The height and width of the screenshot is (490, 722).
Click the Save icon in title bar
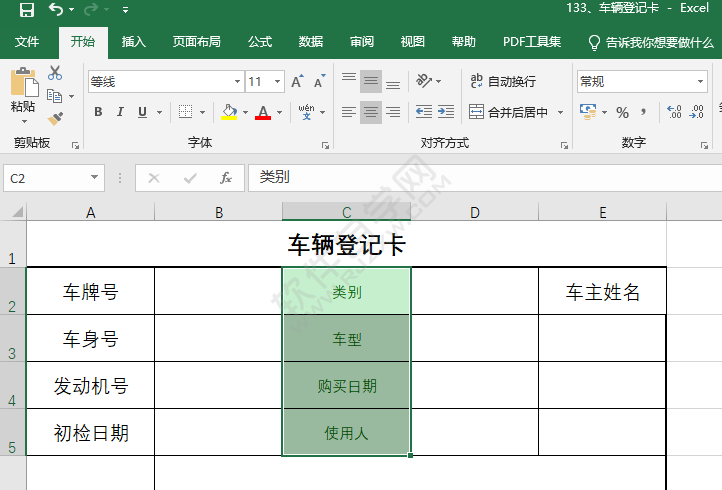[27, 10]
